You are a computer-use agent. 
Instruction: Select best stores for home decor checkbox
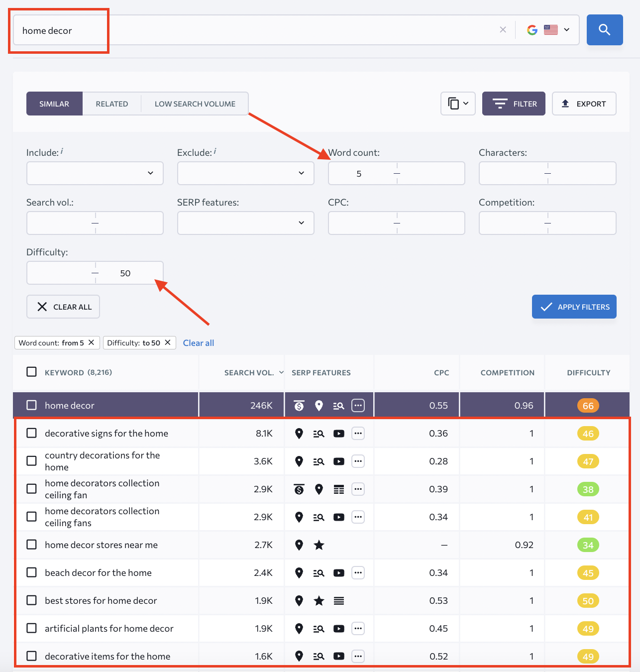click(31, 600)
